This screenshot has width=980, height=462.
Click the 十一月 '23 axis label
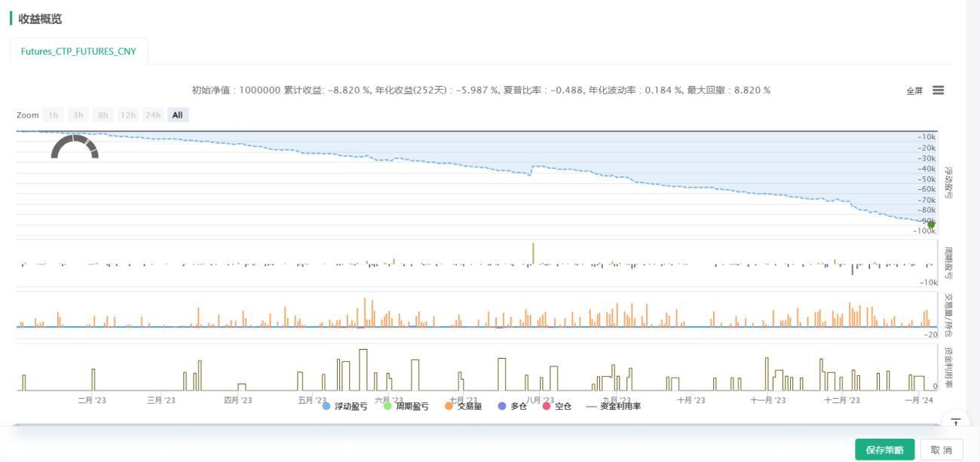point(768,400)
